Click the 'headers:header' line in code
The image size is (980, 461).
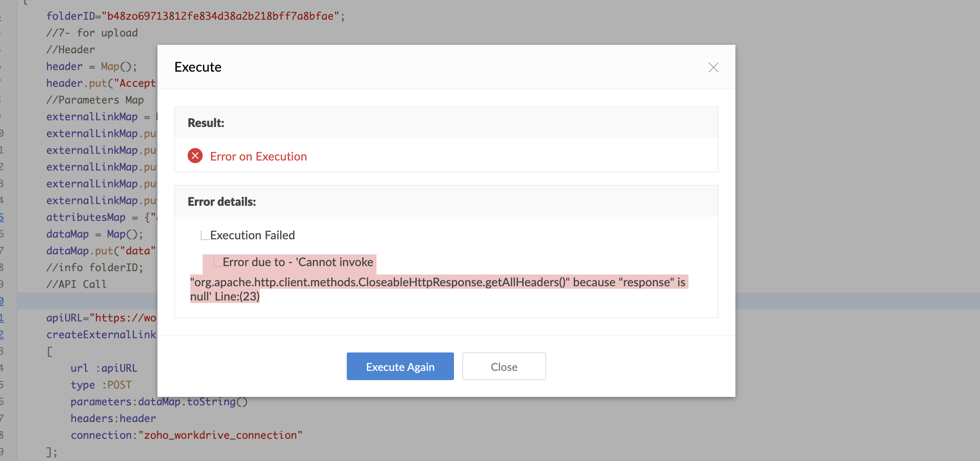(113, 419)
